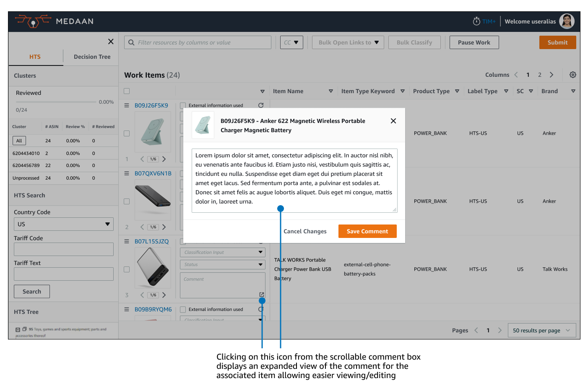Screen dimensions: 588x389
Task: Close the left HTS side panel
Action: pyautogui.click(x=111, y=42)
